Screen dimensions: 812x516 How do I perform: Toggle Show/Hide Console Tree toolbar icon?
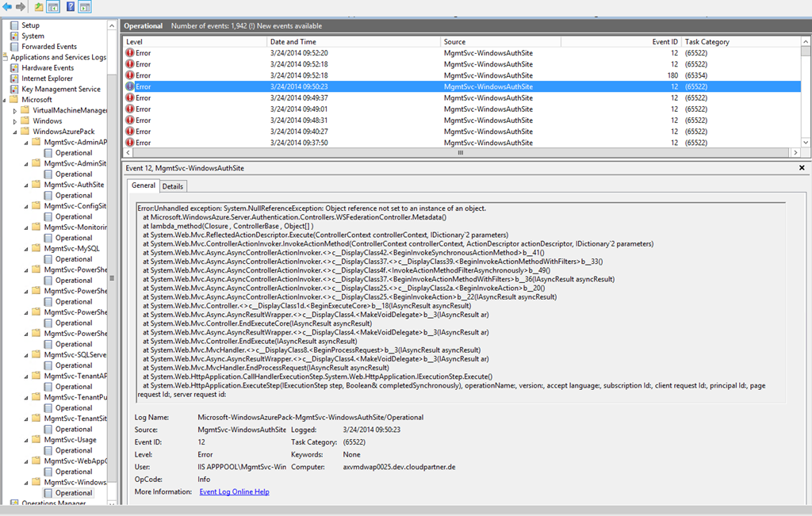click(x=54, y=7)
